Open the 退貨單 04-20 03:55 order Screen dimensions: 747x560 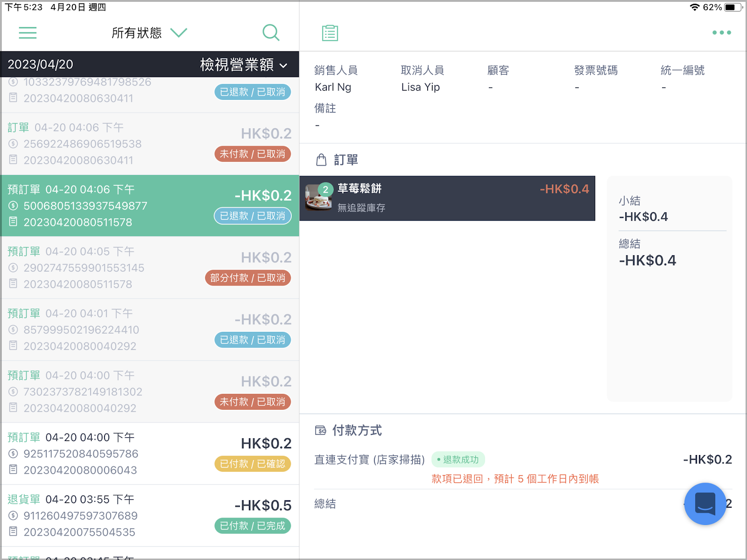[x=150, y=516]
